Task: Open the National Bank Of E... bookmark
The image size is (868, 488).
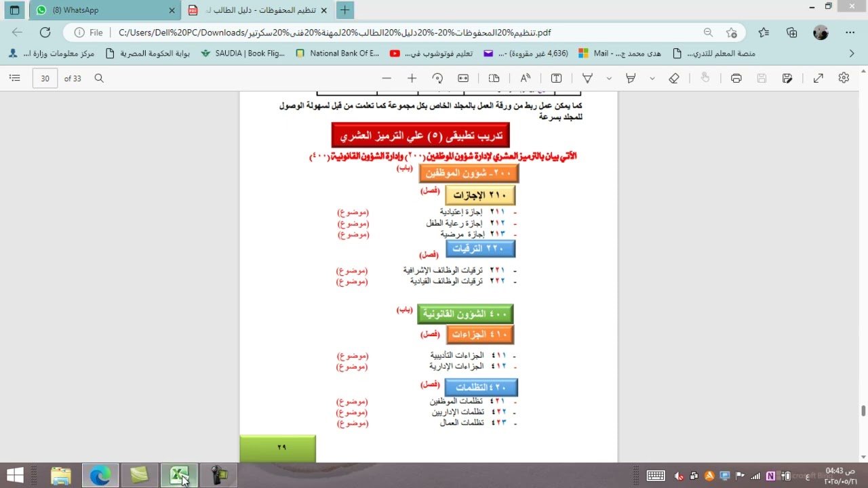Action: (337, 53)
